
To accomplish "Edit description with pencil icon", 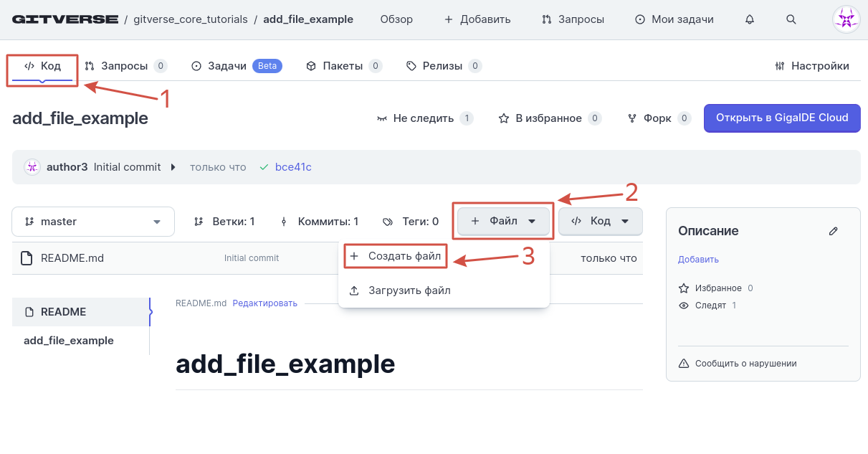I will pyautogui.click(x=833, y=231).
